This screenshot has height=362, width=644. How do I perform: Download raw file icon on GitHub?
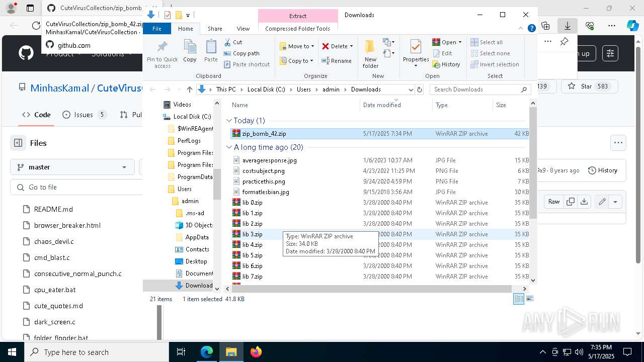click(x=584, y=202)
